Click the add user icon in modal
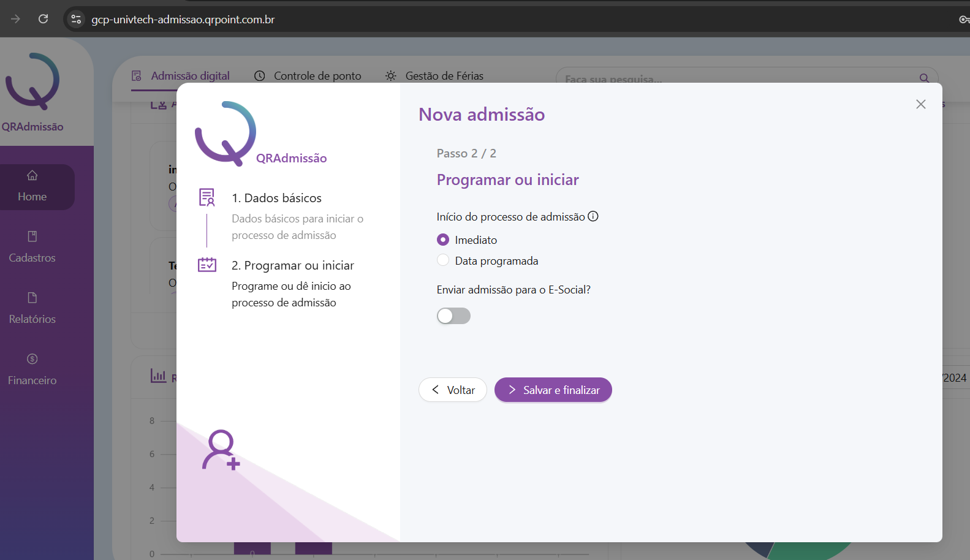 pyautogui.click(x=221, y=450)
